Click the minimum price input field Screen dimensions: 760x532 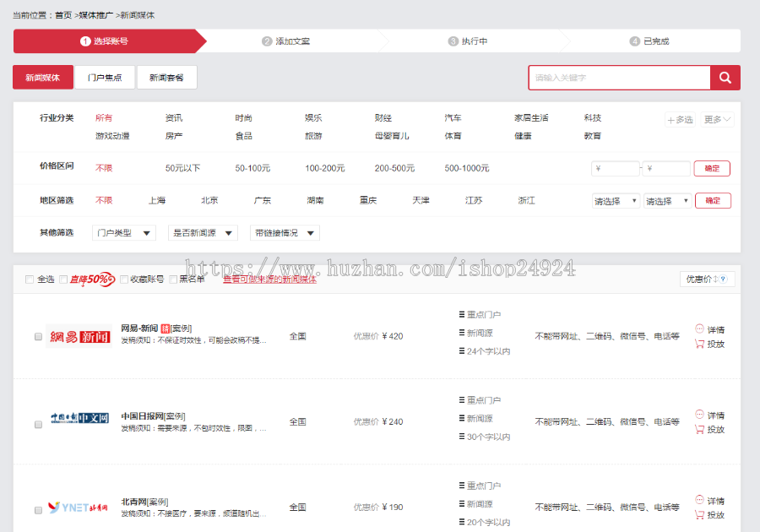pos(615,169)
